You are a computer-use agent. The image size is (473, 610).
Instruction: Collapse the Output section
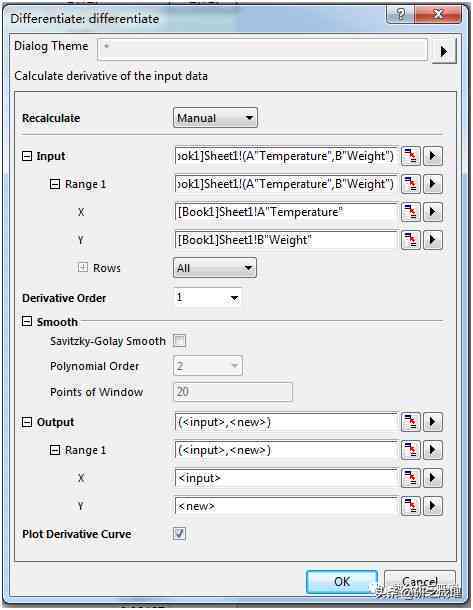(x=27, y=422)
